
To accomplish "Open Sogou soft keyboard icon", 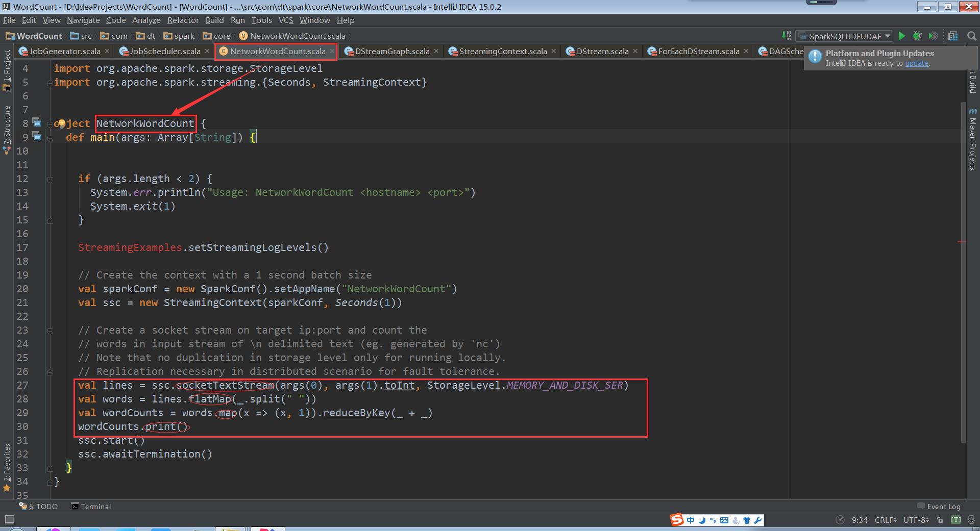I will tap(724, 520).
